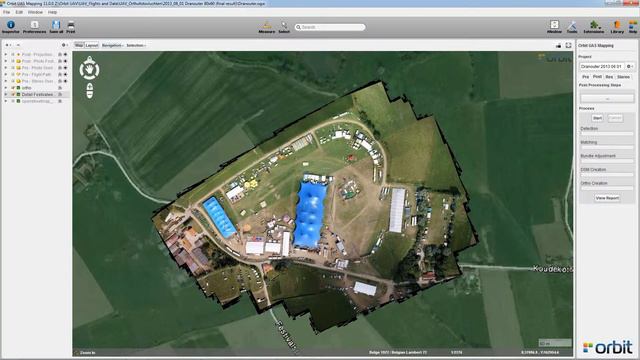Screen dimensions: 640x360
Task: Open the Extensions toolbar icon
Action: click(x=594, y=25)
